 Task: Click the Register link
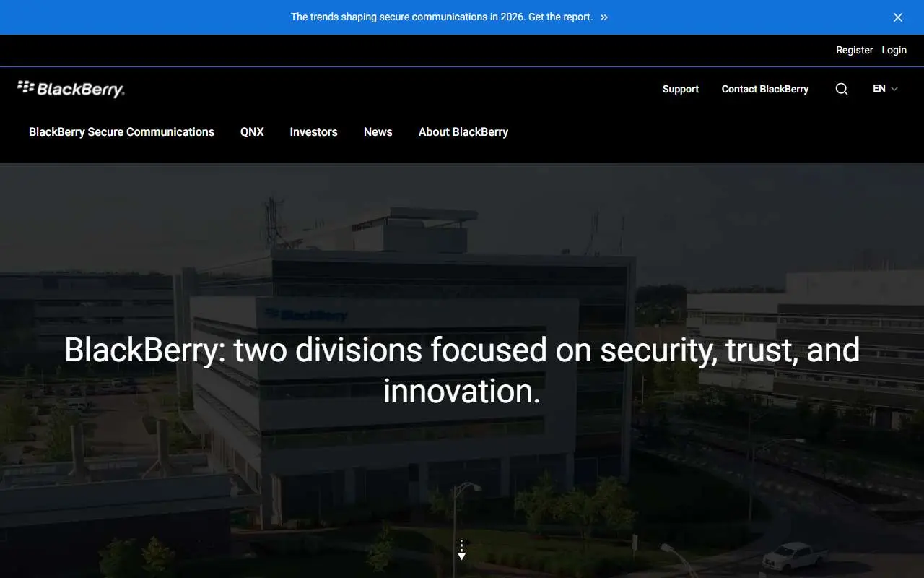coord(855,51)
